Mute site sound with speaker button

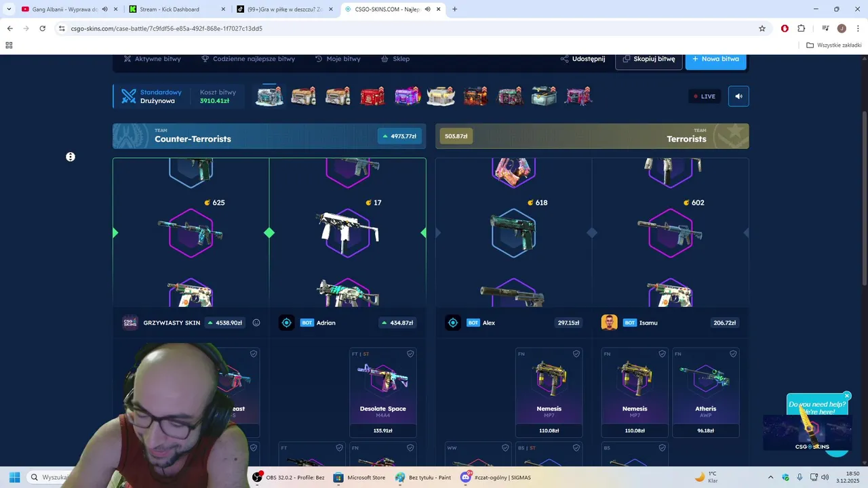tap(738, 96)
